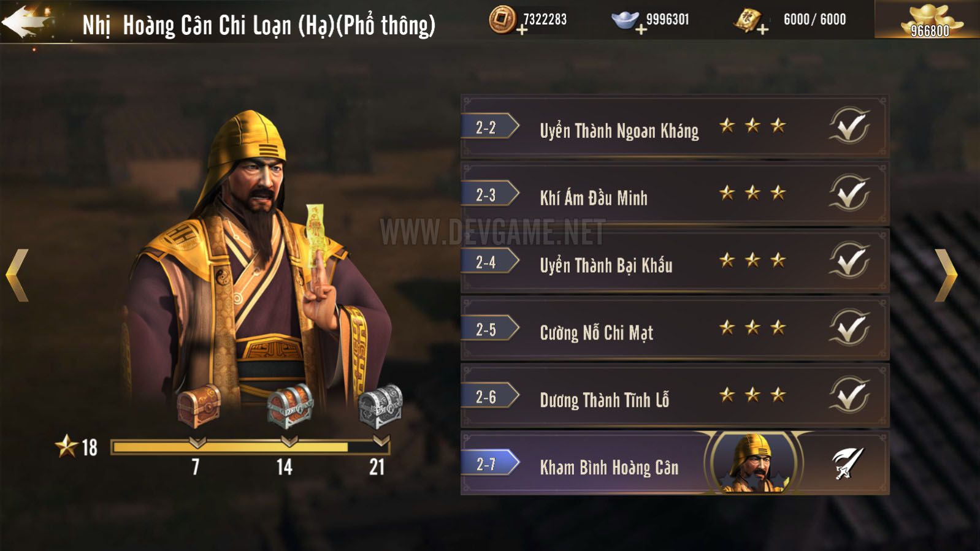
Task: Open stage 2-7 Kham Bình Hoàng Cân
Action: click(675, 463)
